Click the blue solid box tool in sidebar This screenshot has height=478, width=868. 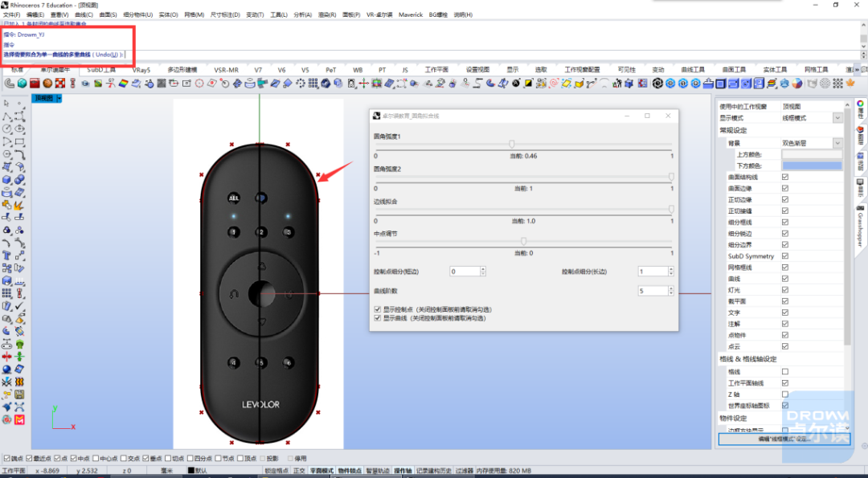pos(6,180)
